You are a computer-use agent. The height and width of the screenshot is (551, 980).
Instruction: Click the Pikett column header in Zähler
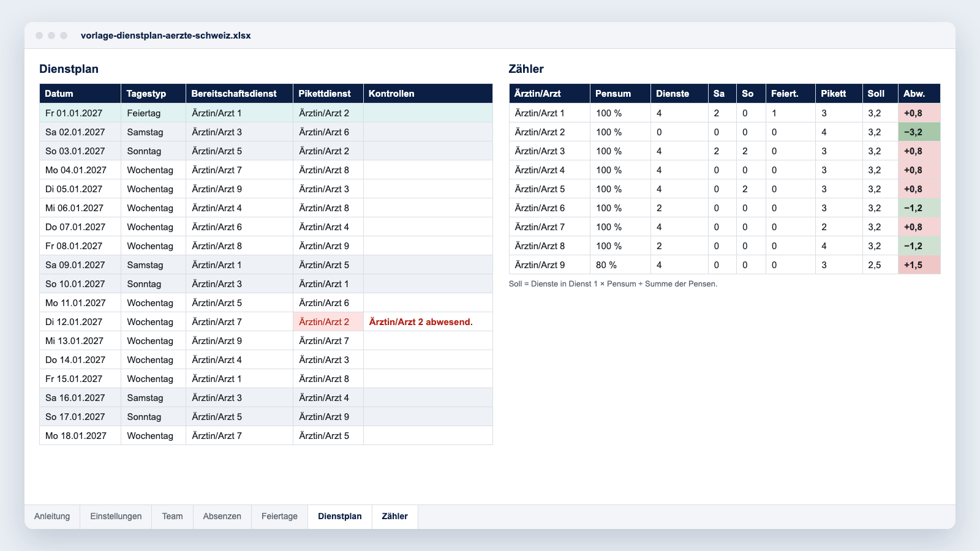tap(839, 94)
